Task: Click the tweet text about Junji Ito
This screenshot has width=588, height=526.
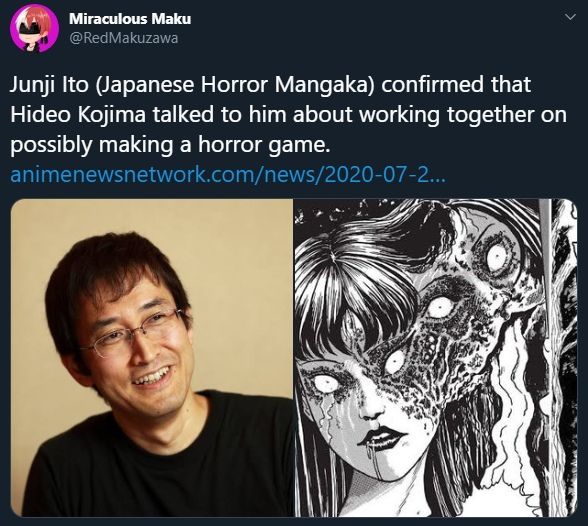Action: click(288, 115)
